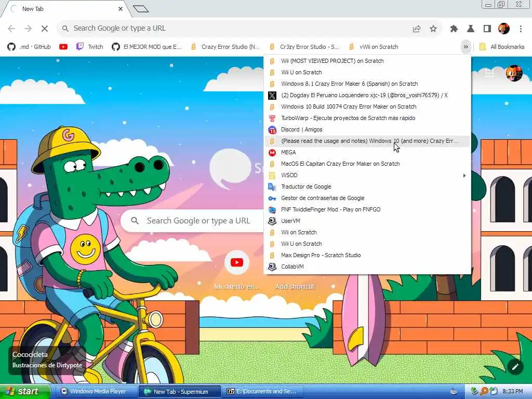Screen dimensions: 532x399
Task: Open the All Bookmarks folder
Action: (x=502, y=47)
